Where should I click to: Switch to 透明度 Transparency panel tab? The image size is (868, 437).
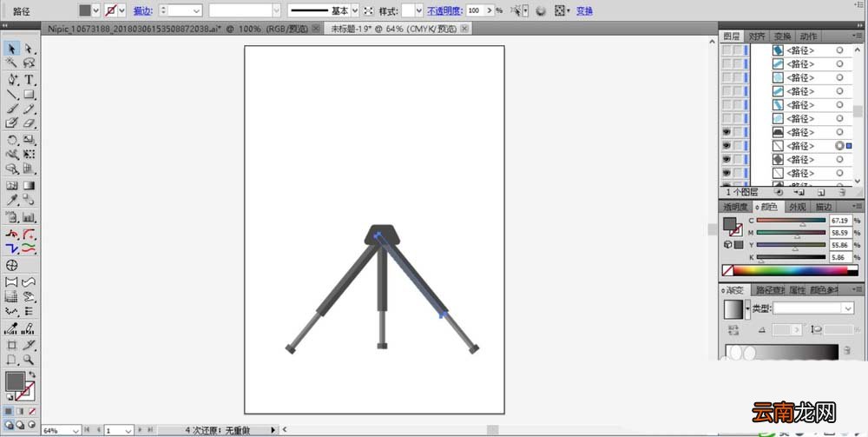coord(736,207)
